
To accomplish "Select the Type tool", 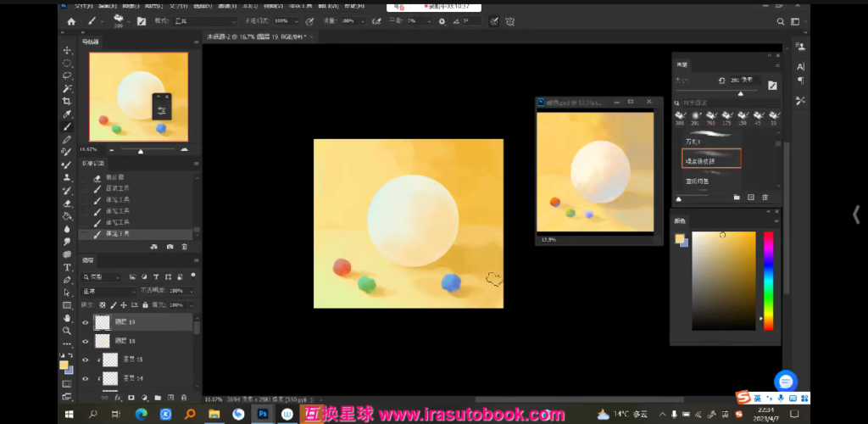I will 67,267.
